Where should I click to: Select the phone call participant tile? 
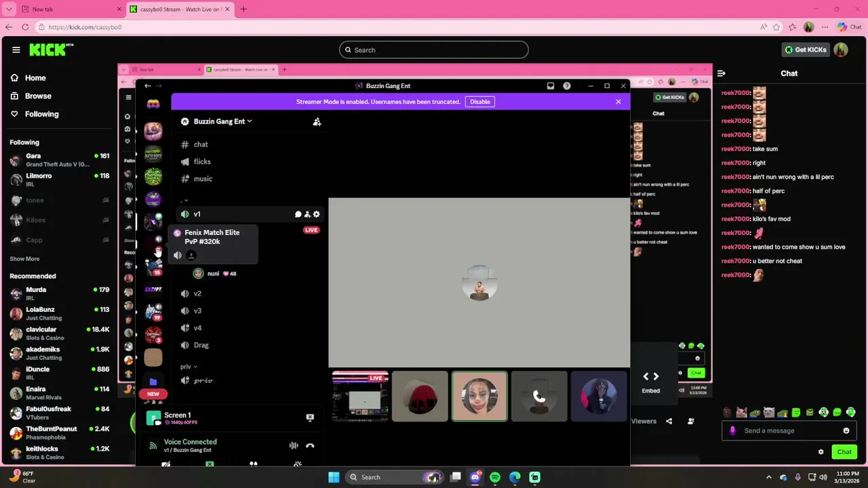click(539, 396)
